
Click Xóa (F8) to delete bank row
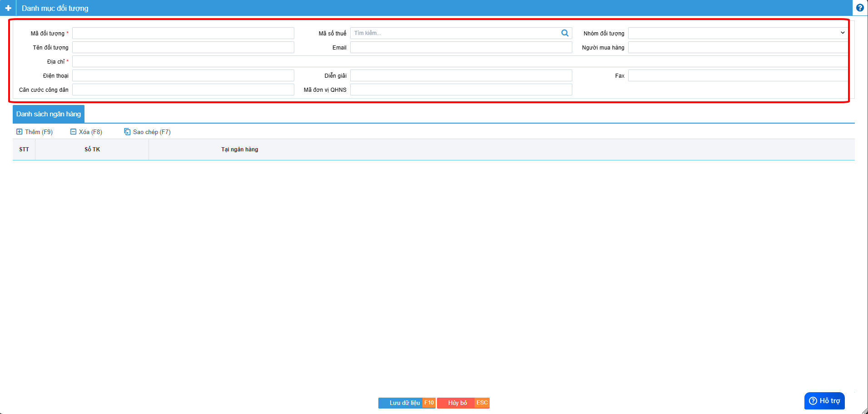tap(86, 132)
